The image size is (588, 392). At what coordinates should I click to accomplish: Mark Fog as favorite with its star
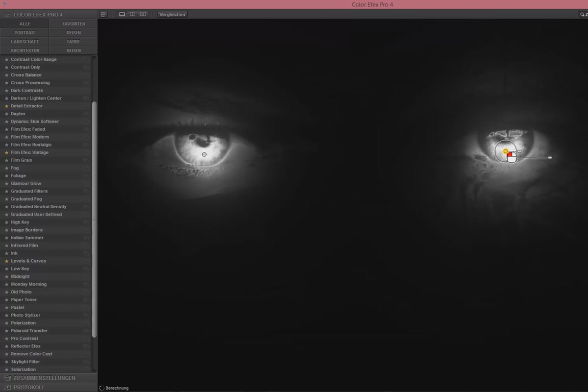click(x=6, y=168)
